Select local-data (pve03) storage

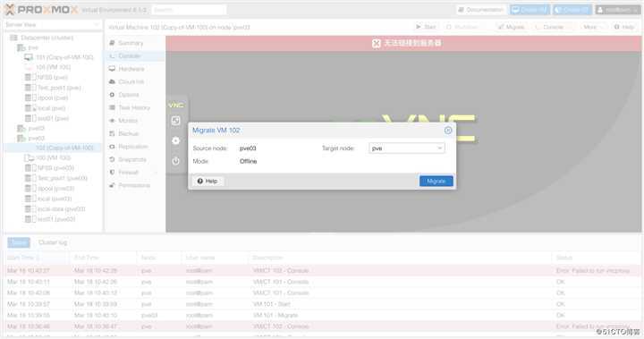coord(61,208)
